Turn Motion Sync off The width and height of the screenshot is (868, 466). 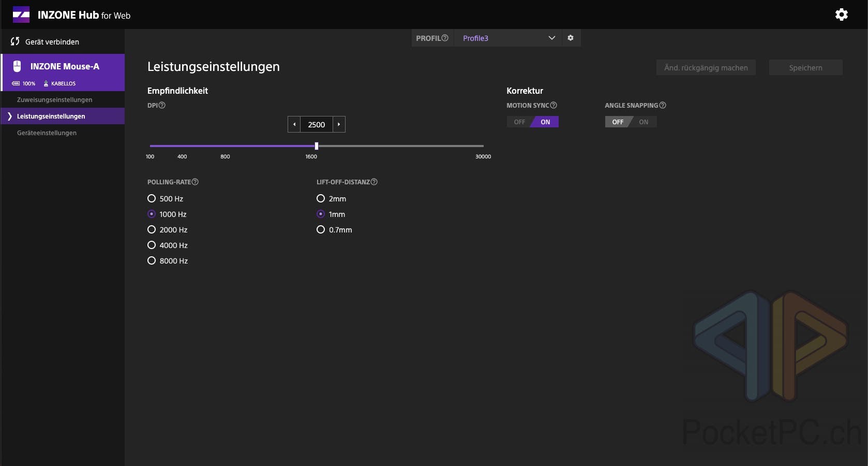(519, 122)
